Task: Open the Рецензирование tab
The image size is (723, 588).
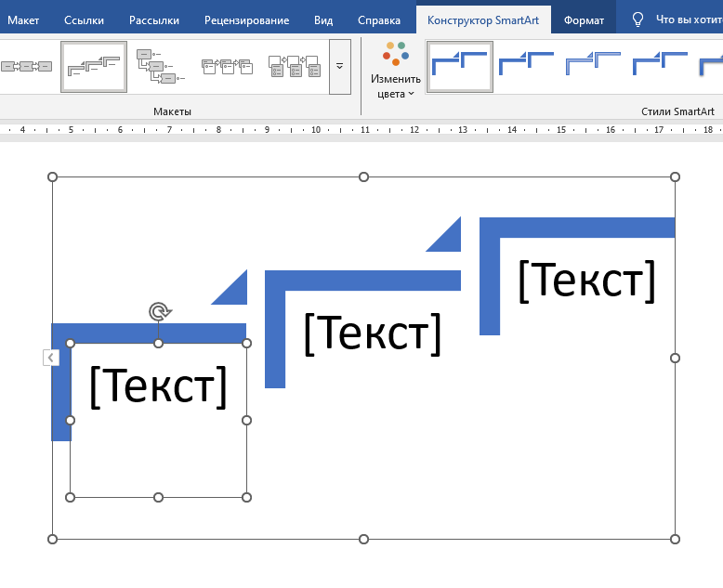Action: (x=248, y=20)
